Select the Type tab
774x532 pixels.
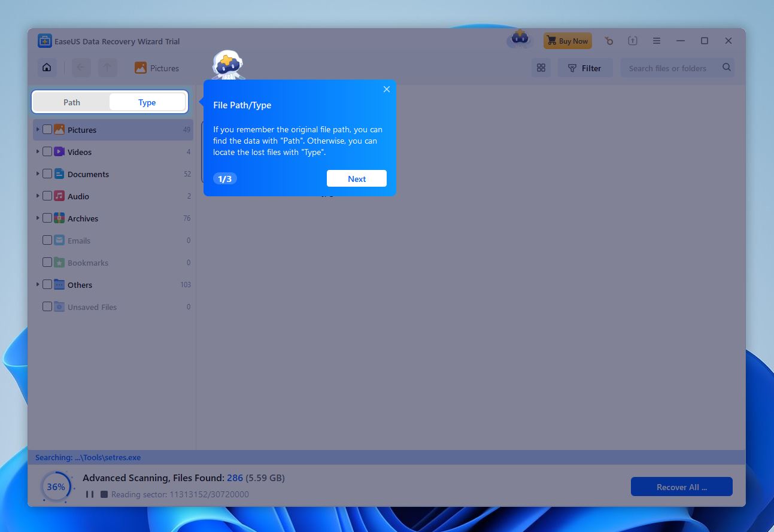coord(147,102)
